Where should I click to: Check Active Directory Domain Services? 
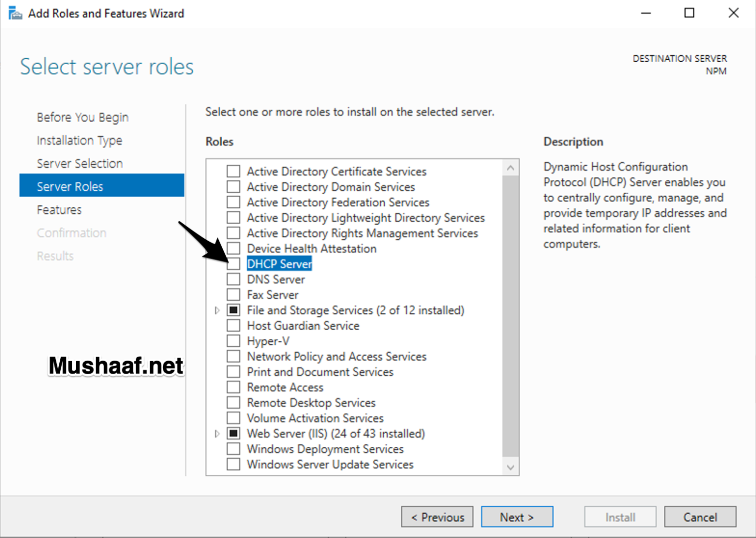click(233, 186)
